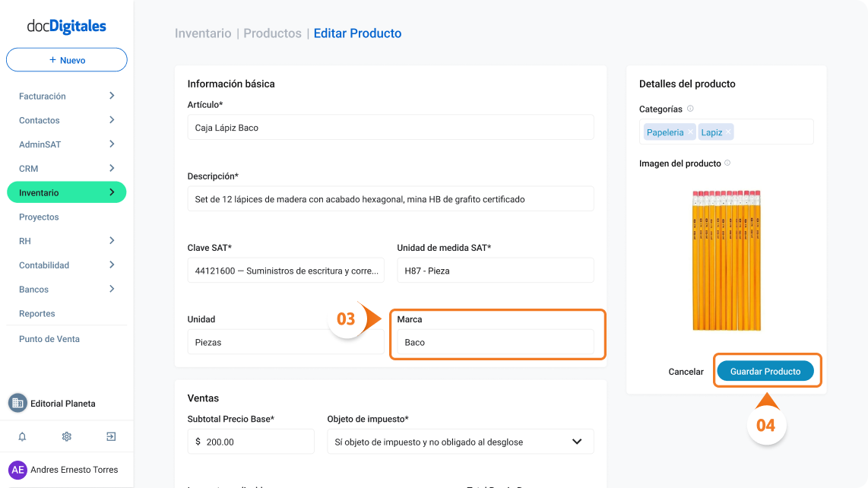Viewport: 868px width, 488px height.
Task: Open Contactos in the sidebar
Action: point(40,120)
